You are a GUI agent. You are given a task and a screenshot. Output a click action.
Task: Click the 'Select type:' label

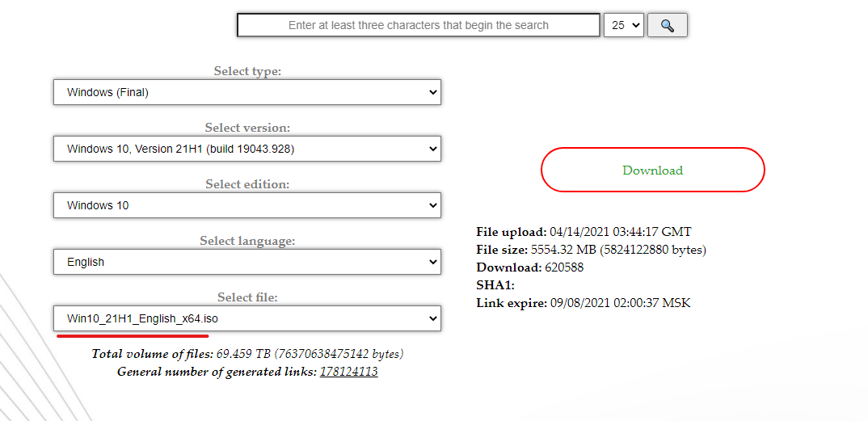(x=247, y=71)
